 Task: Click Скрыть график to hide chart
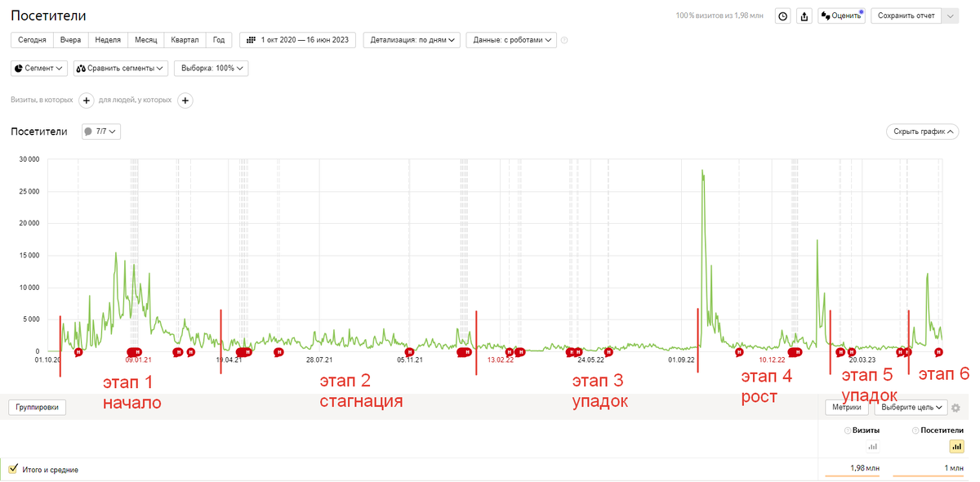922,131
